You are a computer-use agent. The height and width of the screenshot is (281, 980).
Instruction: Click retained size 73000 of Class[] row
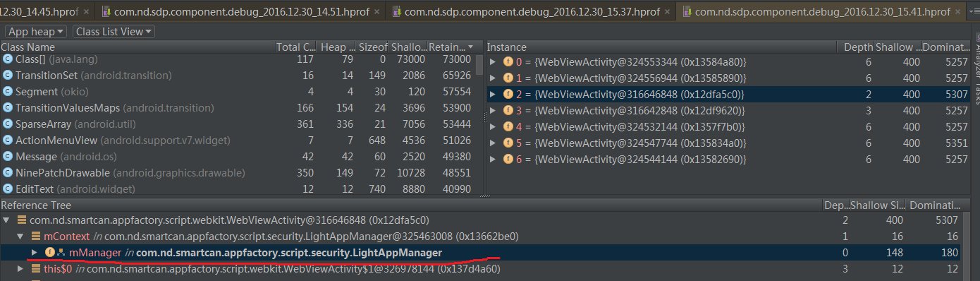pyautogui.click(x=457, y=59)
